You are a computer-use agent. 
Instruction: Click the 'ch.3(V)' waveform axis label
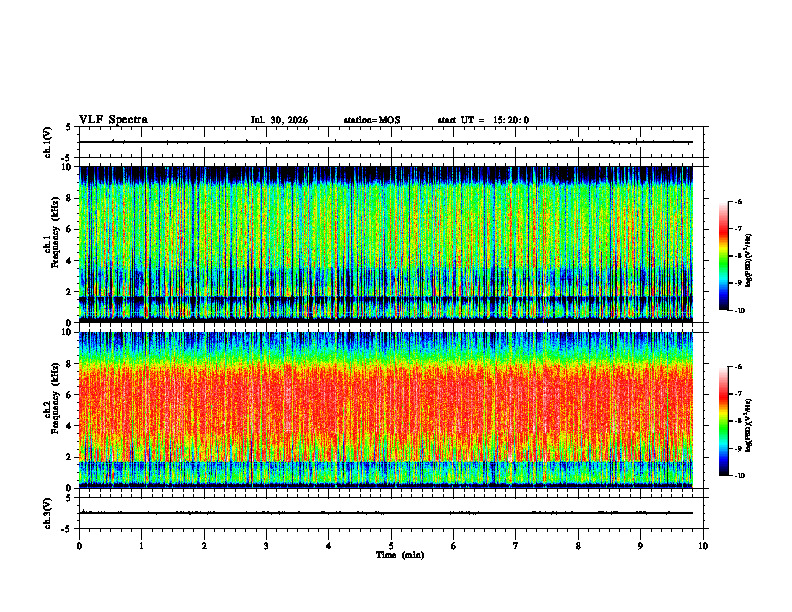click(48, 514)
